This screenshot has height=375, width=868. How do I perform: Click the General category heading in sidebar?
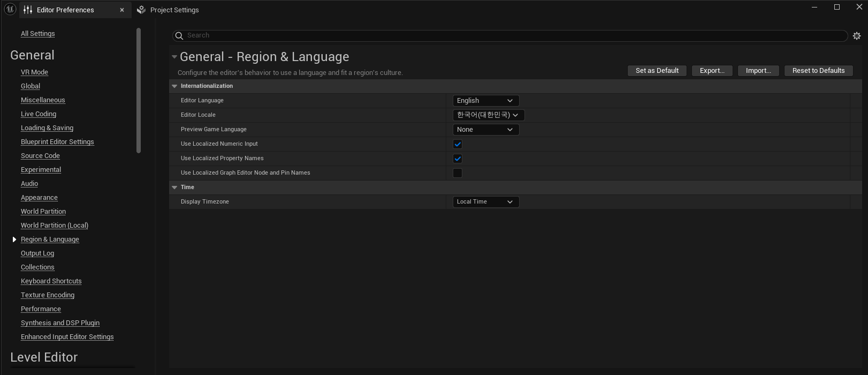pos(32,55)
